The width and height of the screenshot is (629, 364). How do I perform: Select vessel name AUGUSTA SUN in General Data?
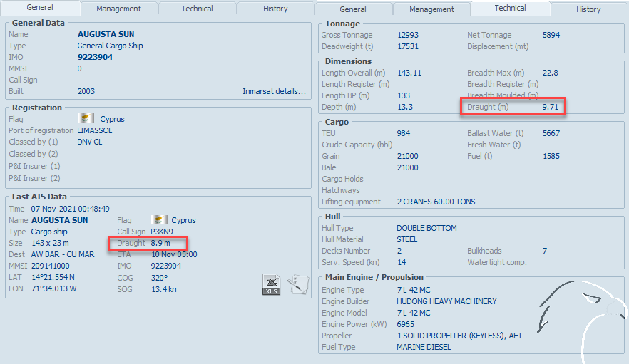(x=106, y=34)
